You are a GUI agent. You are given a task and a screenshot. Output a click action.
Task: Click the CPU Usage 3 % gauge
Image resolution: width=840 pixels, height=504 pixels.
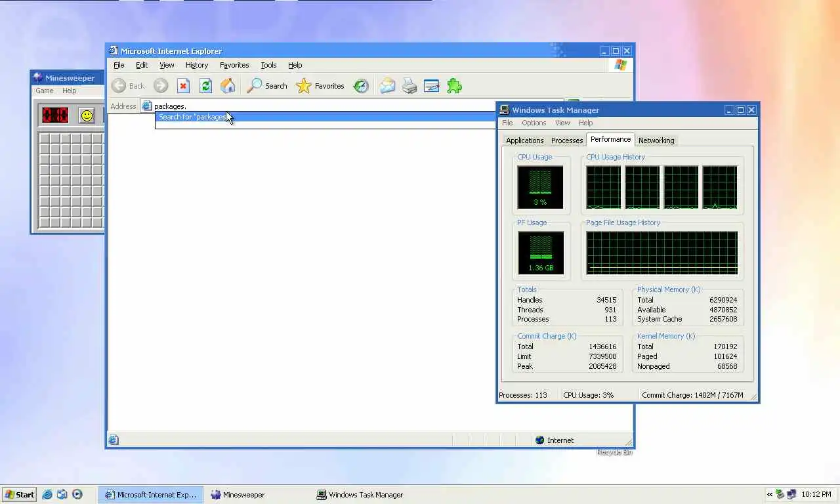tap(540, 187)
